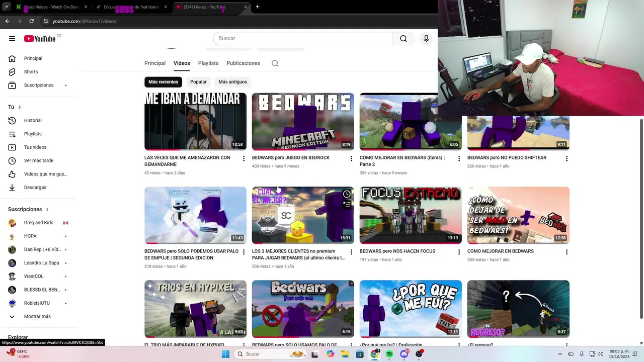The image size is (644, 362).
Task: Open taskbar clock showing 08:03 p. m.
Action: 619,354
